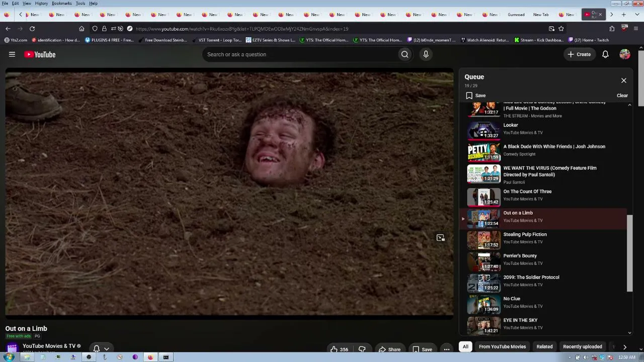Image resolution: width=644 pixels, height=362 pixels.
Task: Close the Queue panel
Action: click(x=624, y=80)
